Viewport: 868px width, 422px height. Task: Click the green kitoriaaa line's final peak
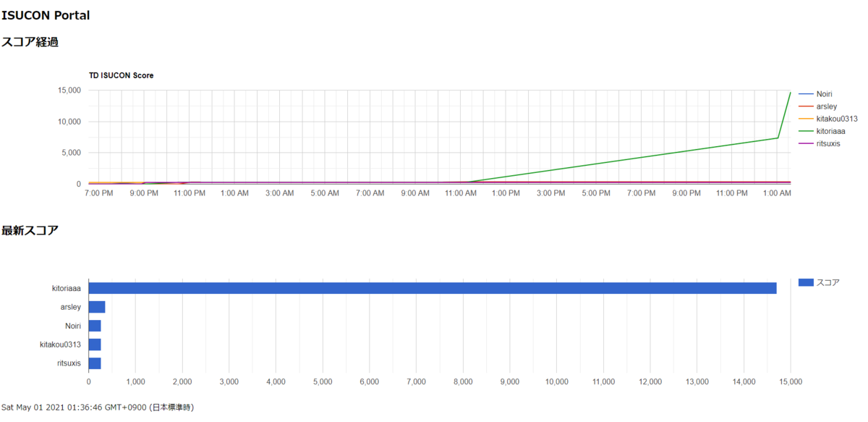click(790, 93)
